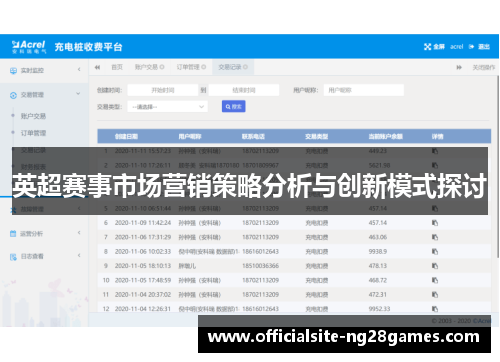Open details icon for 2020-11-10 06:51:44 row
Image resolution: width=500 pixels, height=362 pixels.
435,208
